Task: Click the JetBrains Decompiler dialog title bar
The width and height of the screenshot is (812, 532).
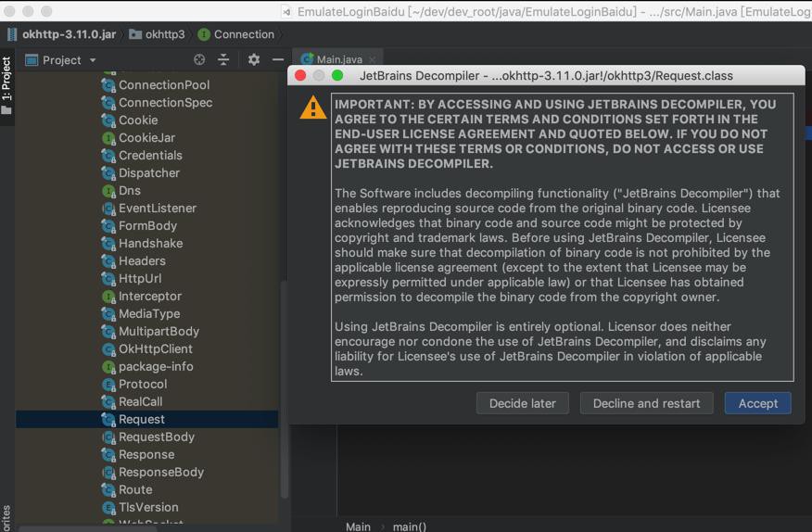Action: pyautogui.click(x=546, y=76)
